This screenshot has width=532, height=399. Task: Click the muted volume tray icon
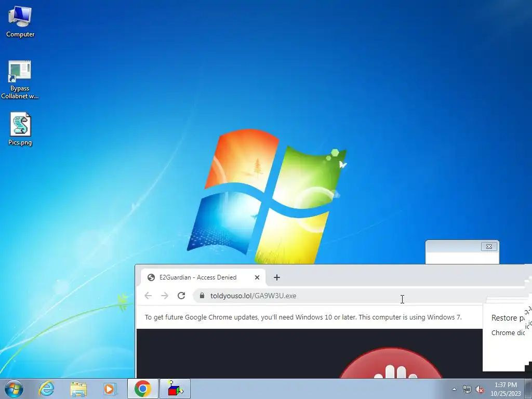coord(480,390)
